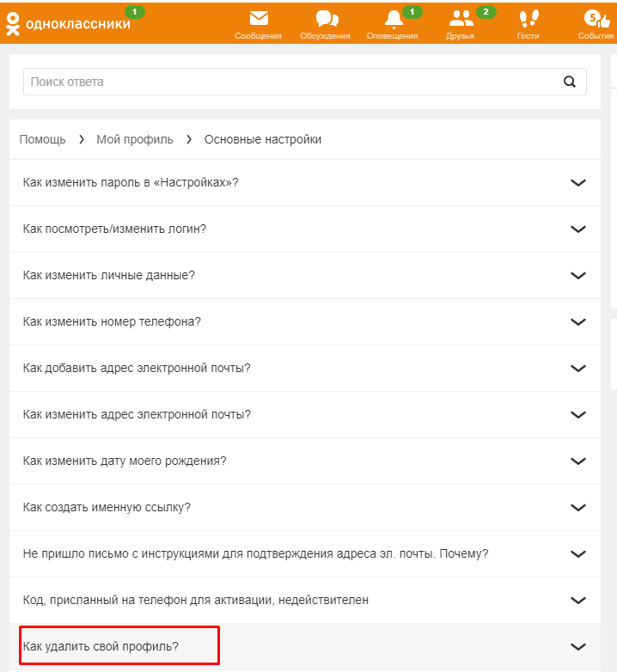Click the Друзья label in header

coord(460,36)
